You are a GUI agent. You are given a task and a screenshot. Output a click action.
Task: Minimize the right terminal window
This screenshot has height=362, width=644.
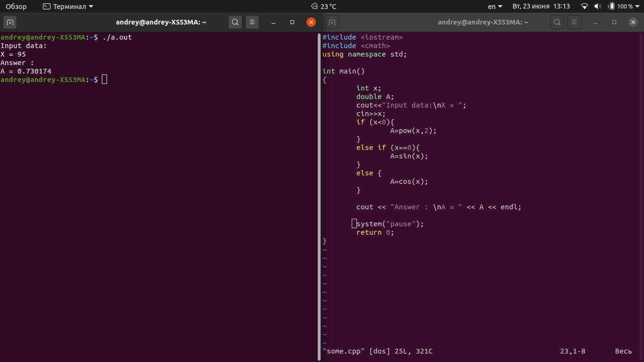click(x=595, y=22)
